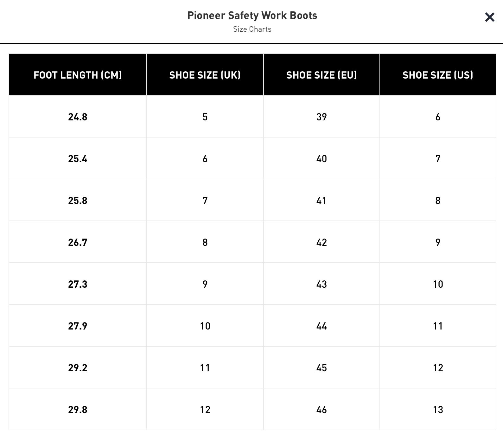Click the 26.7 foot length cell
The width and height of the screenshot is (503, 448).
[78, 242]
